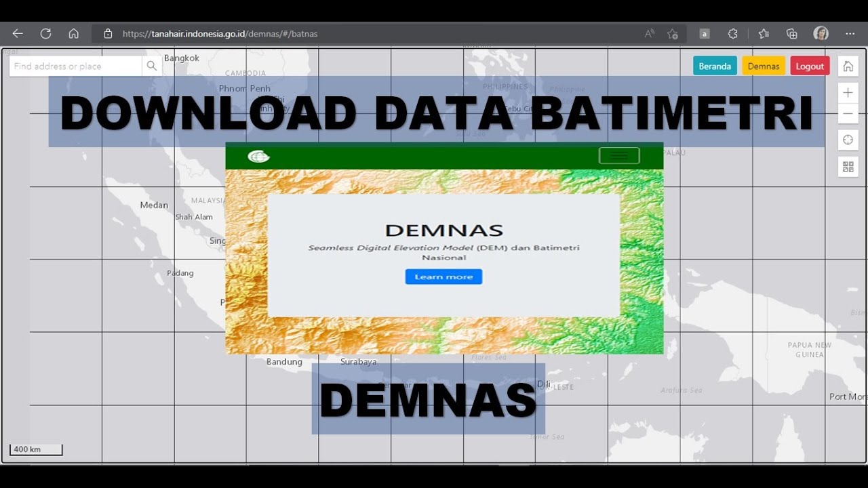Log out using Logout button

point(810,66)
